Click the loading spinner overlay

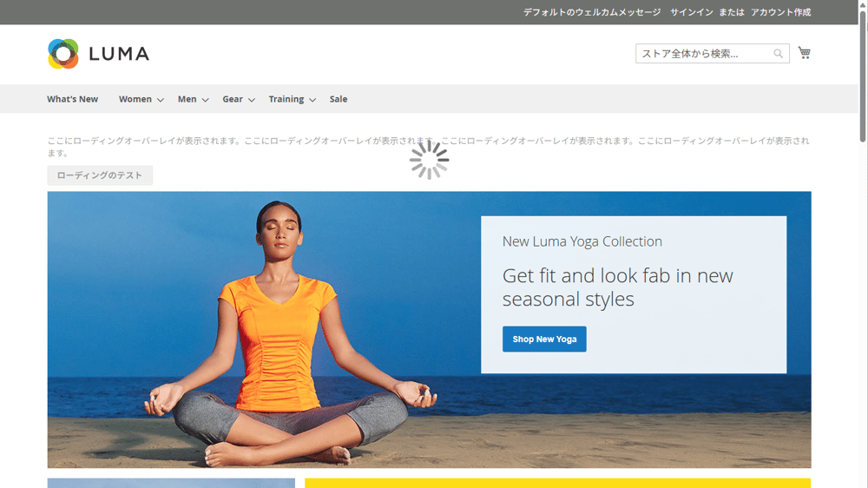click(429, 160)
